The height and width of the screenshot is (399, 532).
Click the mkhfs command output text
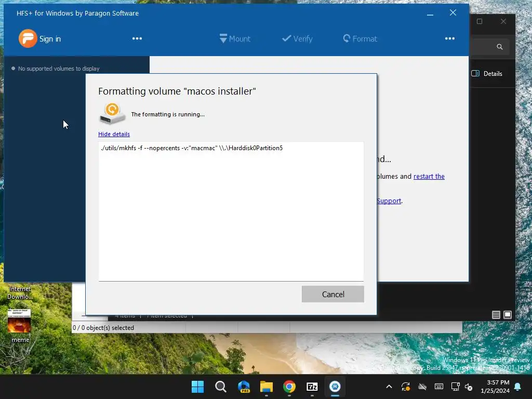[191, 148]
